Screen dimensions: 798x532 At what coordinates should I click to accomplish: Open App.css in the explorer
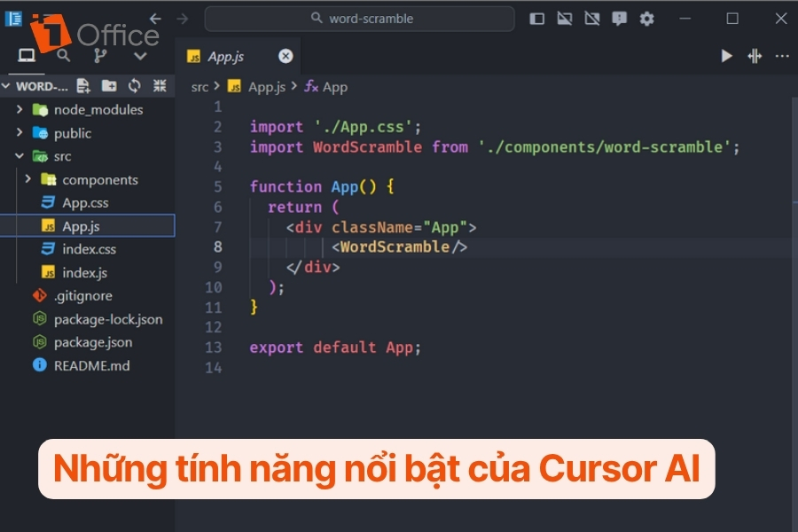click(x=88, y=203)
